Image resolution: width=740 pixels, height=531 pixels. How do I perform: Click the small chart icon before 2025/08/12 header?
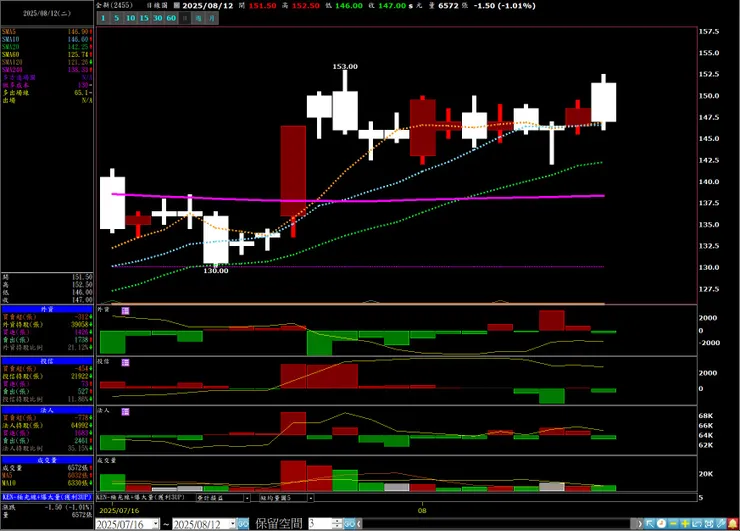(177, 6)
